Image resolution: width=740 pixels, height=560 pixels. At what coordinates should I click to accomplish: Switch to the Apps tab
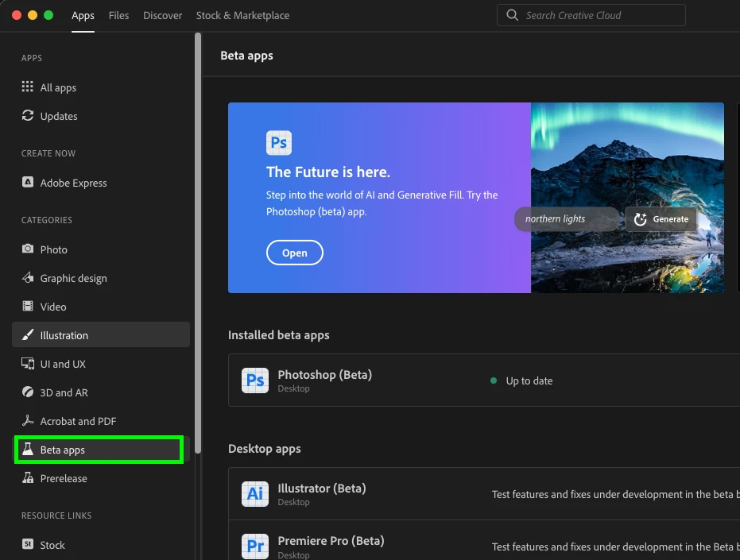tap(83, 16)
